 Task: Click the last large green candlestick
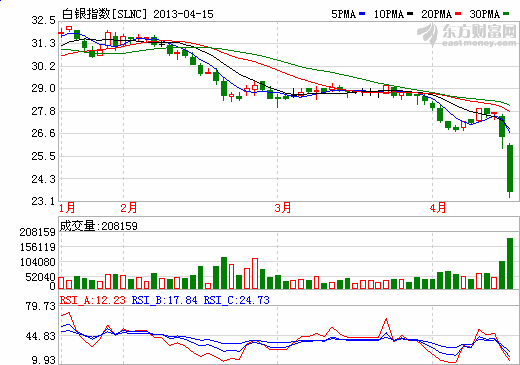(x=510, y=169)
